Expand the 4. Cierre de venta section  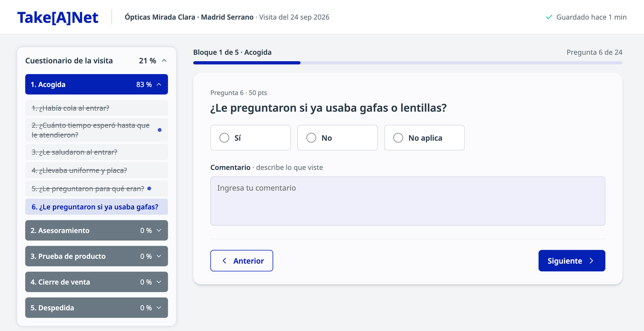tap(97, 282)
